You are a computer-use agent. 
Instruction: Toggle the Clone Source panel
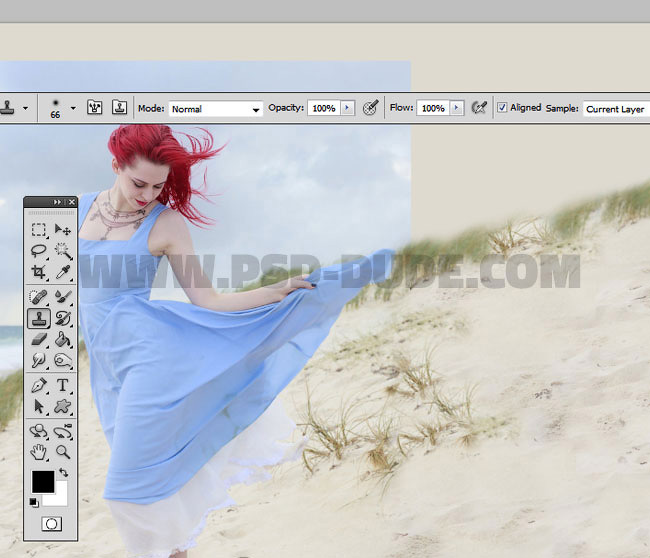click(x=119, y=107)
